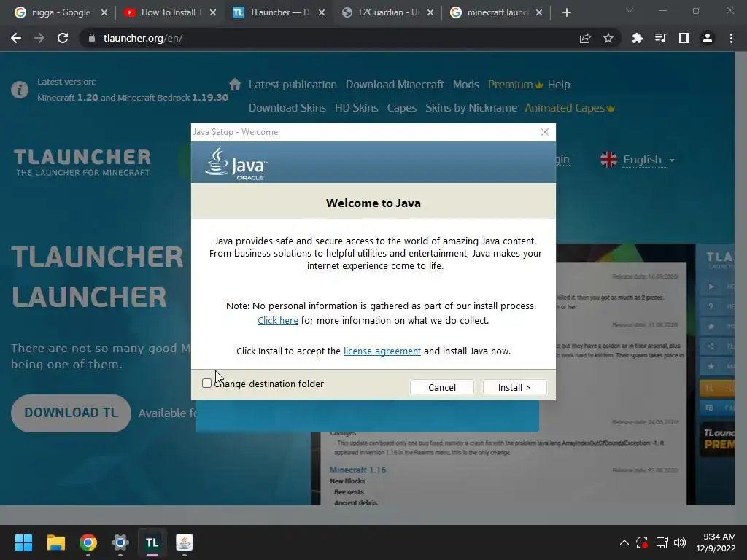Viewport: 747px width, 560px height.
Task: Expand the English language dropdown
Action: click(649, 160)
